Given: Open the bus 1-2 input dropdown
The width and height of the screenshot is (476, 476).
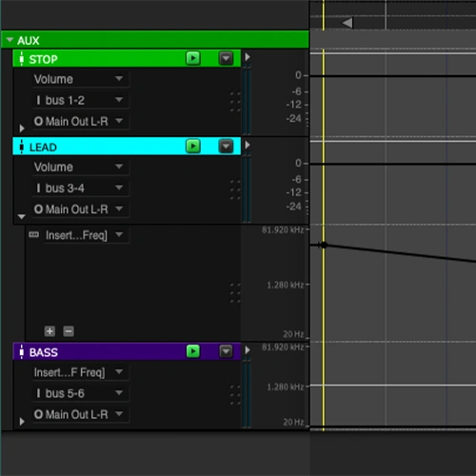Looking at the screenshot, I should [x=81, y=100].
